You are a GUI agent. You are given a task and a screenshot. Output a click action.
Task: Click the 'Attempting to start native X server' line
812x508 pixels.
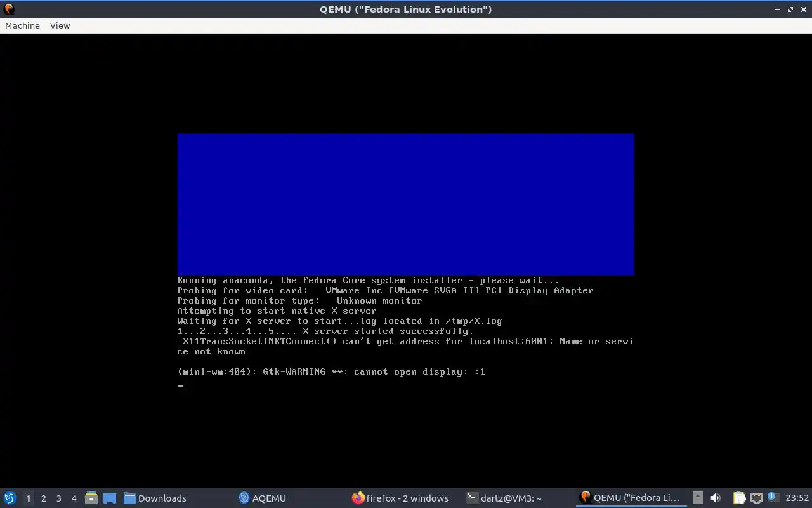[277, 311]
